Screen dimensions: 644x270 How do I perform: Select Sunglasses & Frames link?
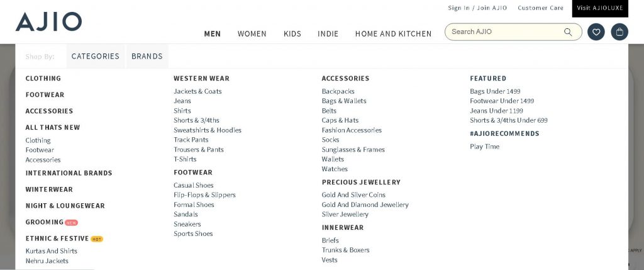tap(353, 150)
